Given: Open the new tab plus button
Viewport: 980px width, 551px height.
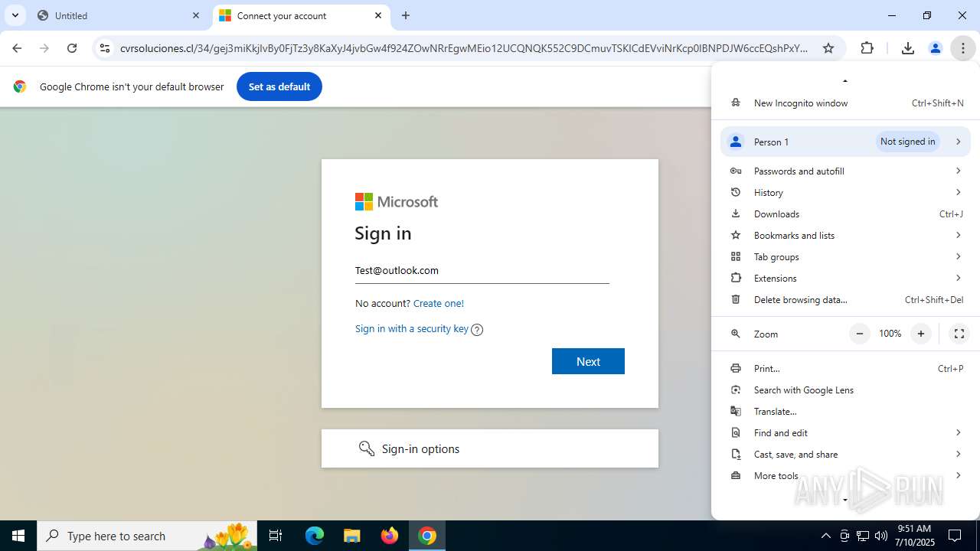Looking at the screenshot, I should coord(406,15).
